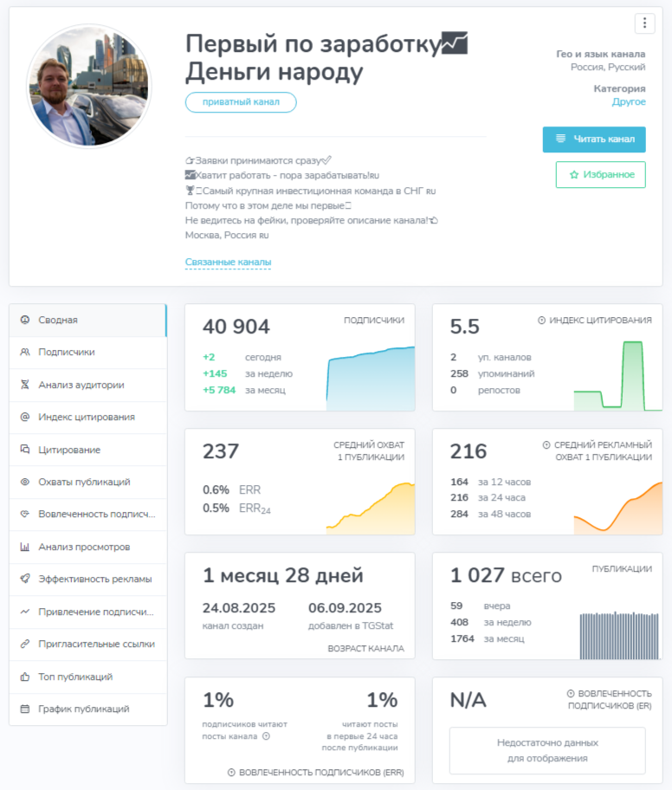Click the Охваты публикаций eye icon

point(25,482)
